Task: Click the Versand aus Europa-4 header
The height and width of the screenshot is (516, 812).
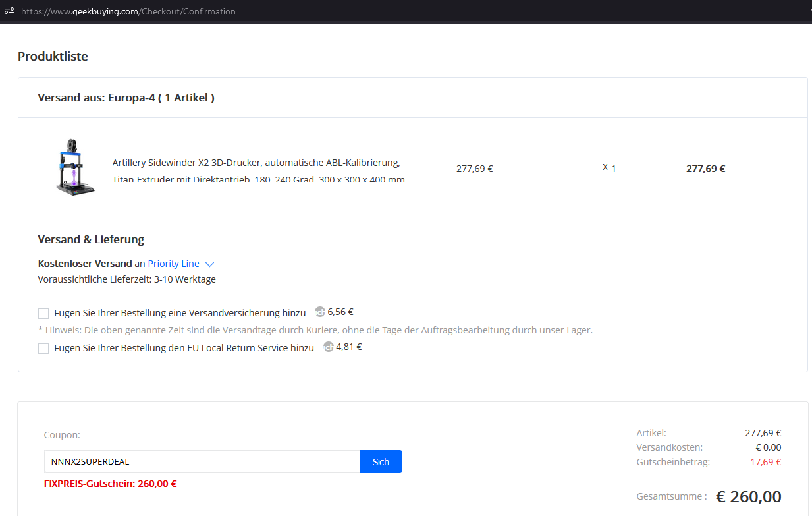Action: 126,98
